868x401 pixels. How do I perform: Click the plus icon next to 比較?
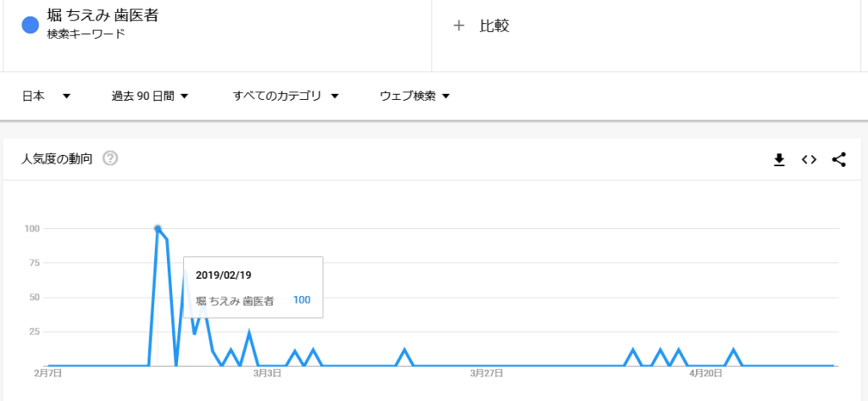pos(459,25)
